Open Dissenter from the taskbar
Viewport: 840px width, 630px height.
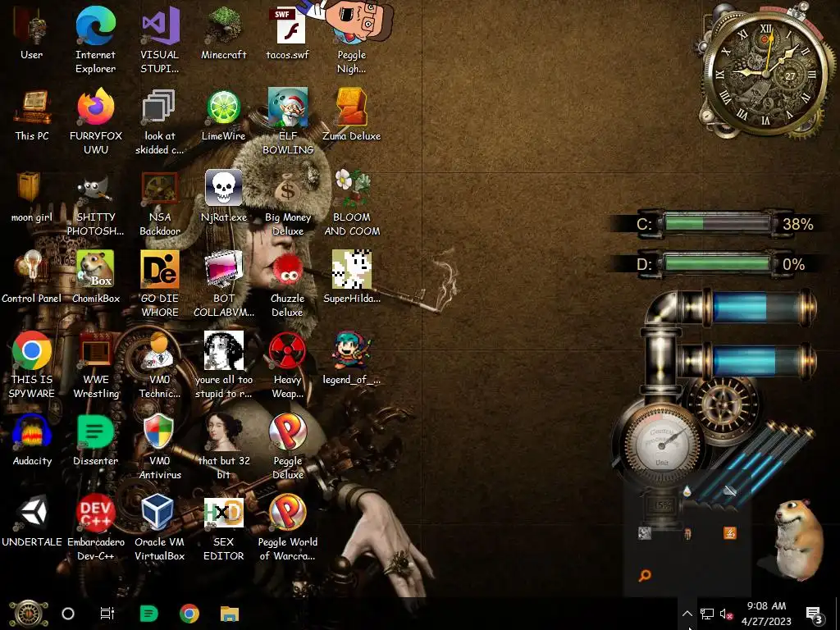click(x=148, y=614)
